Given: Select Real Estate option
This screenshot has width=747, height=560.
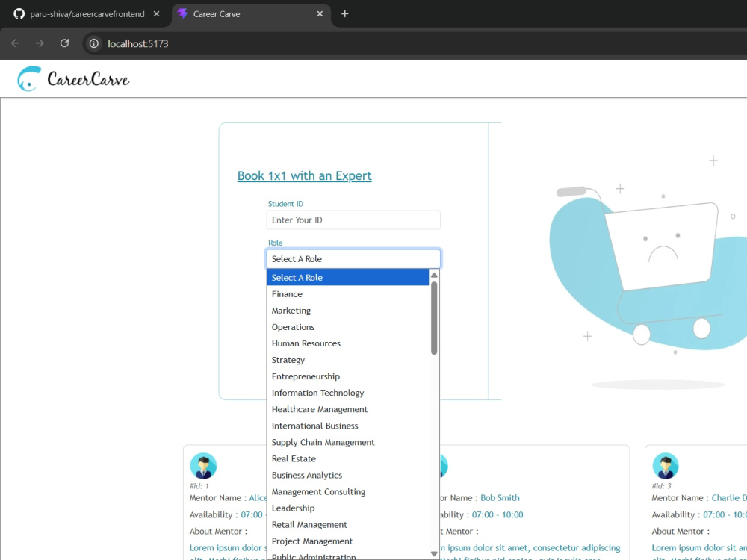Looking at the screenshot, I should 348,458.
